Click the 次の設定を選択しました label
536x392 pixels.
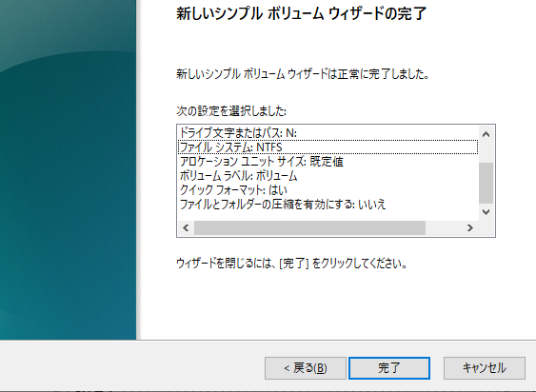(x=231, y=111)
